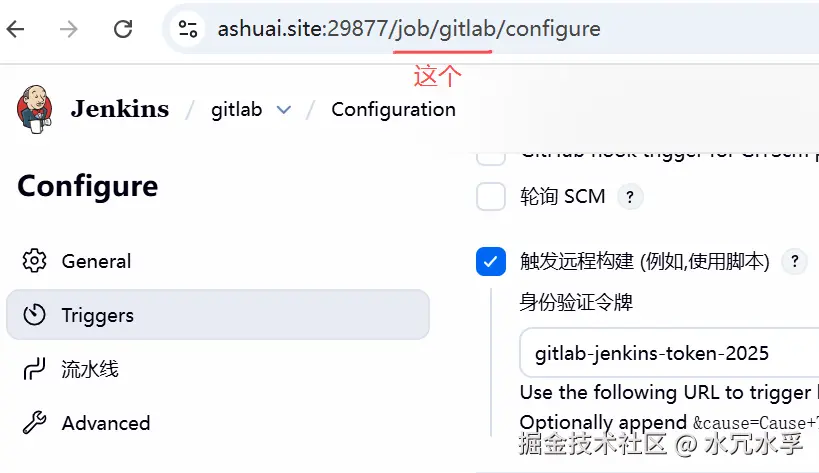Uncheck the 触发远程构建 checkbox
Image resolution: width=819 pixels, height=473 pixels.
coord(491,262)
